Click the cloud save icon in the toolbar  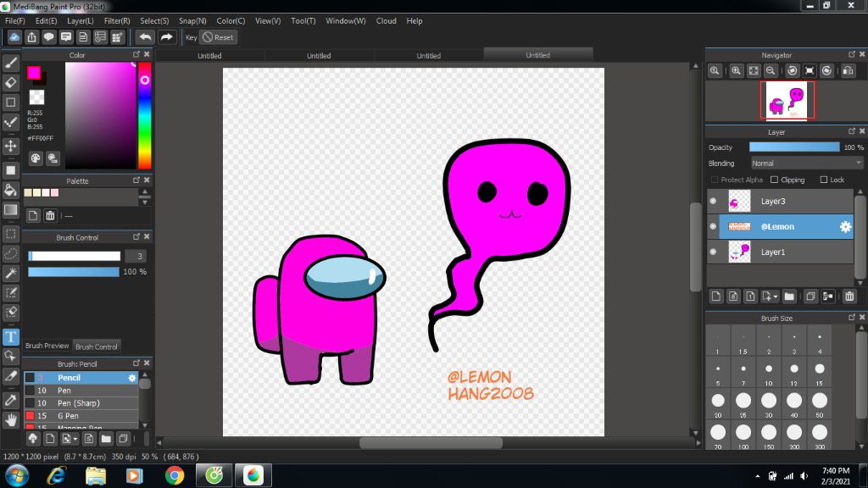[14, 37]
